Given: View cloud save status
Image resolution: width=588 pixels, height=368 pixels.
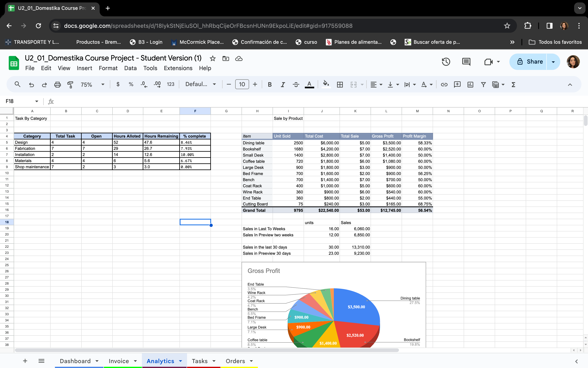Looking at the screenshot, I should point(239,58).
